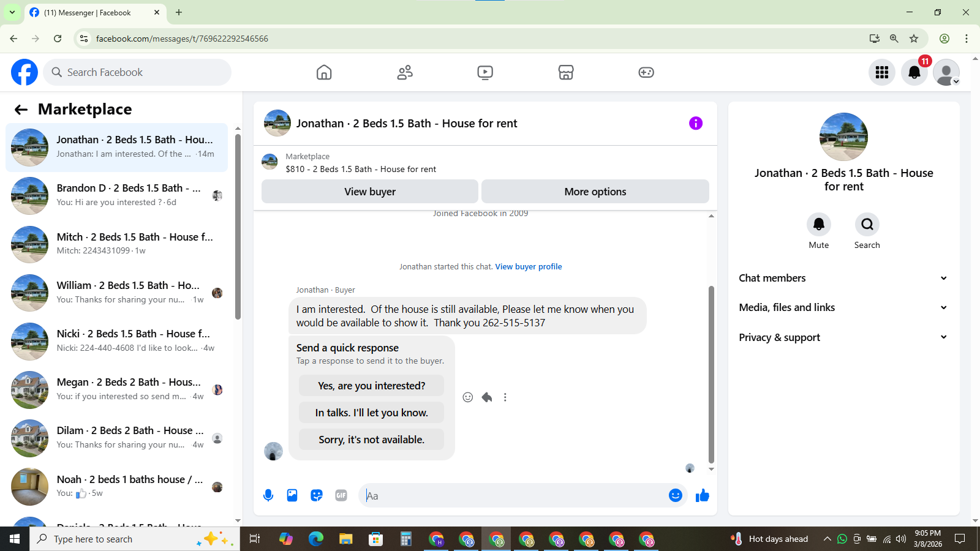Image resolution: width=980 pixels, height=551 pixels.
Task: Open the account profile avatar menu
Action: [x=946, y=72]
